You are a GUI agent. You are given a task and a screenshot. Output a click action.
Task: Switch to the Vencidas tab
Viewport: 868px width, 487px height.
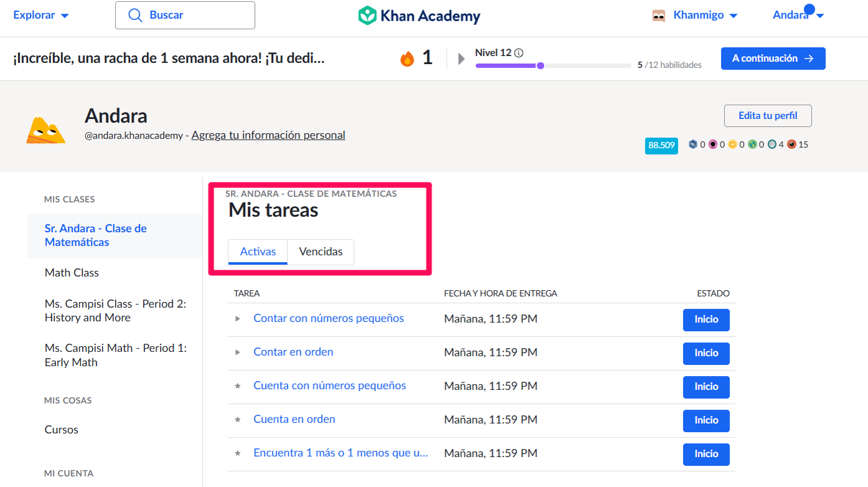coord(320,252)
